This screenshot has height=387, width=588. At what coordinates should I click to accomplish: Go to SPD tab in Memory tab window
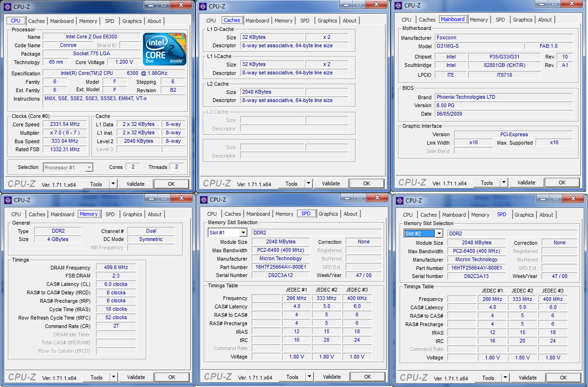[x=110, y=214]
